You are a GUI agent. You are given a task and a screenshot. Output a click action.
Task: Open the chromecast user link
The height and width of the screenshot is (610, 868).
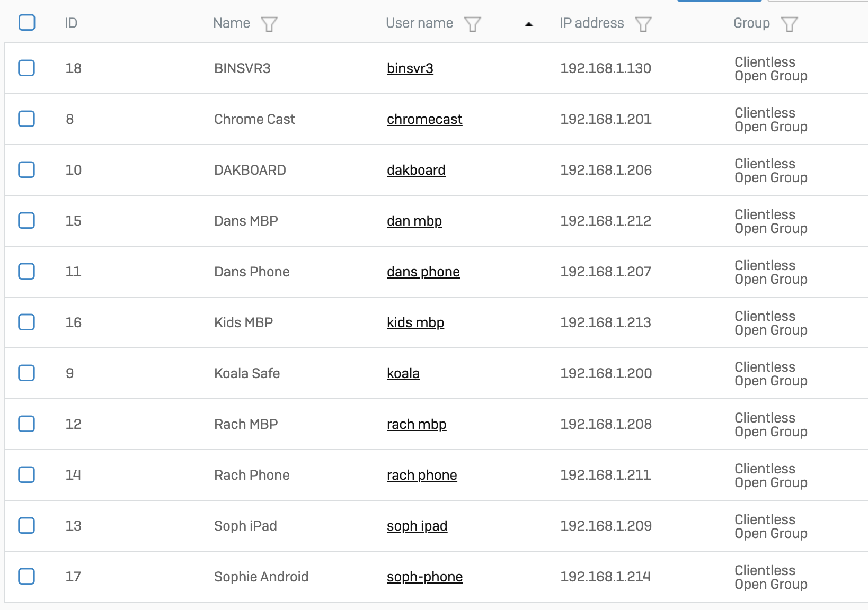point(424,119)
